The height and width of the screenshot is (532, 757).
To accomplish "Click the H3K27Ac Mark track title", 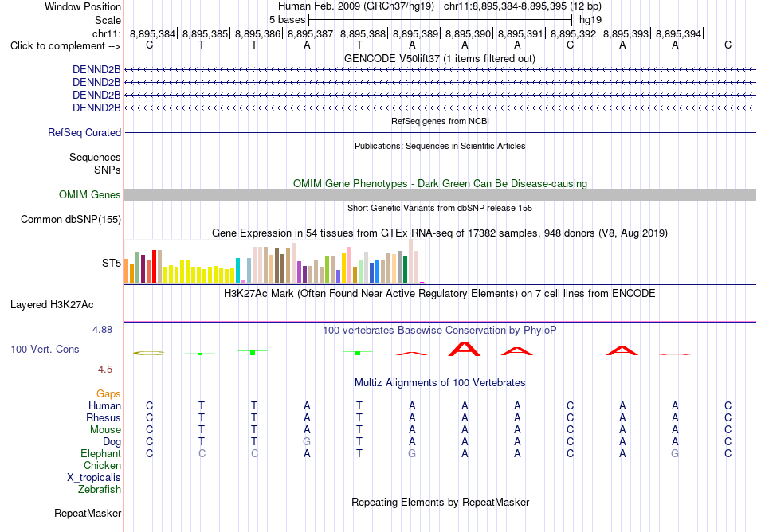I will click(439, 294).
